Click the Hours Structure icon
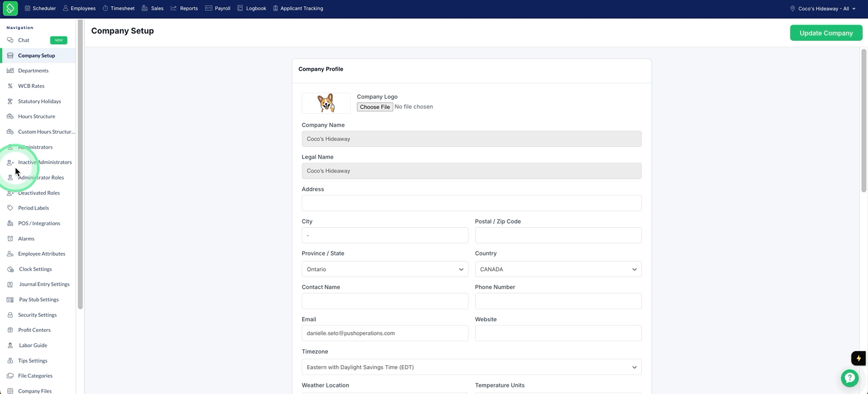The width and height of the screenshot is (868, 394). click(10, 116)
